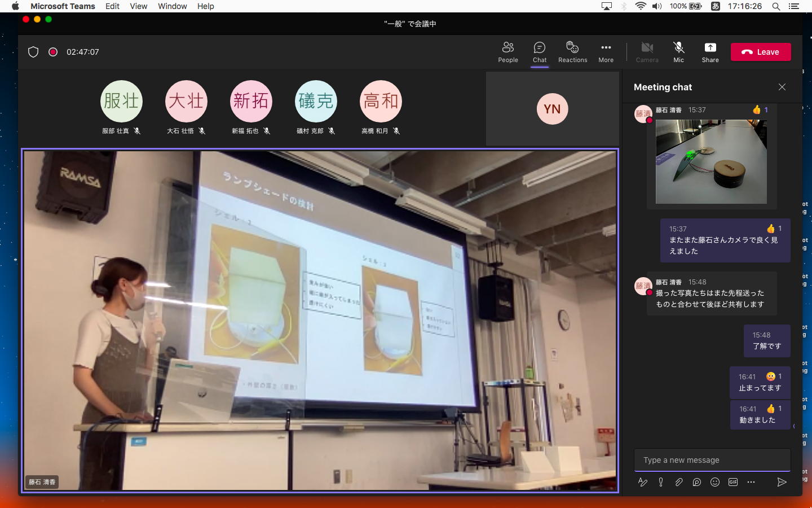Focus the Type a new message field

click(712, 460)
